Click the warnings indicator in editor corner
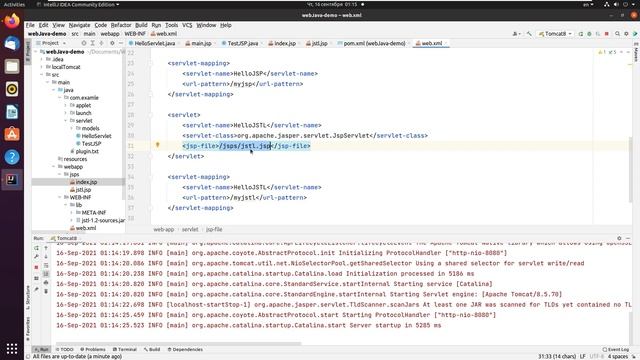 pos(607,52)
